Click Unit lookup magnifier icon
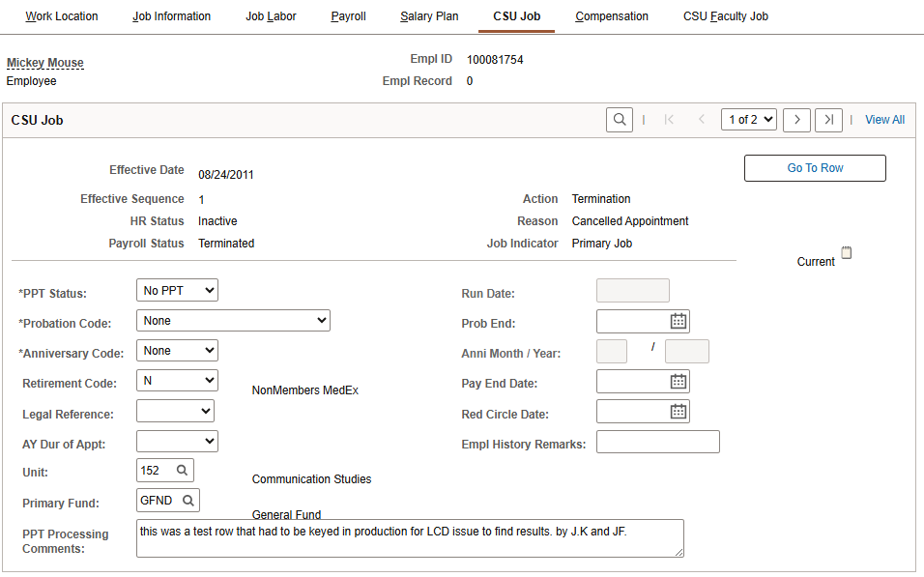 click(182, 471)
